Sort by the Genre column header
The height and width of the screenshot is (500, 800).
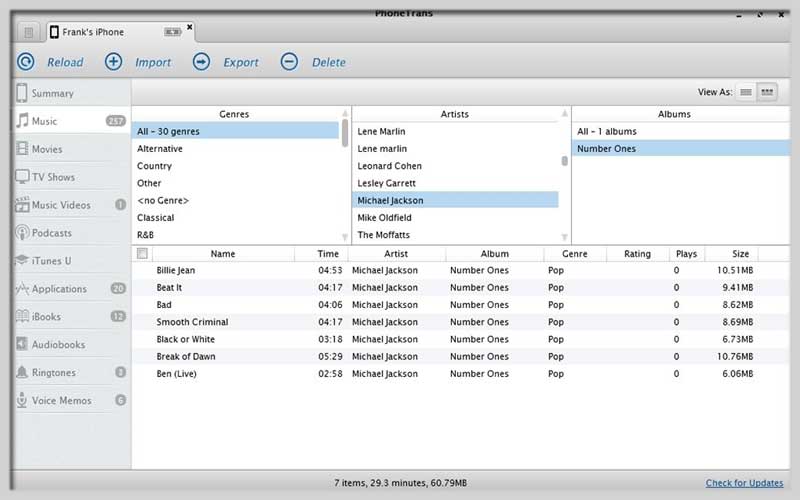[575, 254]
